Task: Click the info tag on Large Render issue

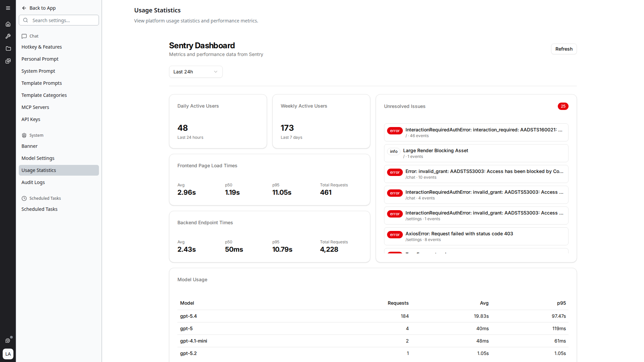Action: pyautogui.click(x=394, y=152)
